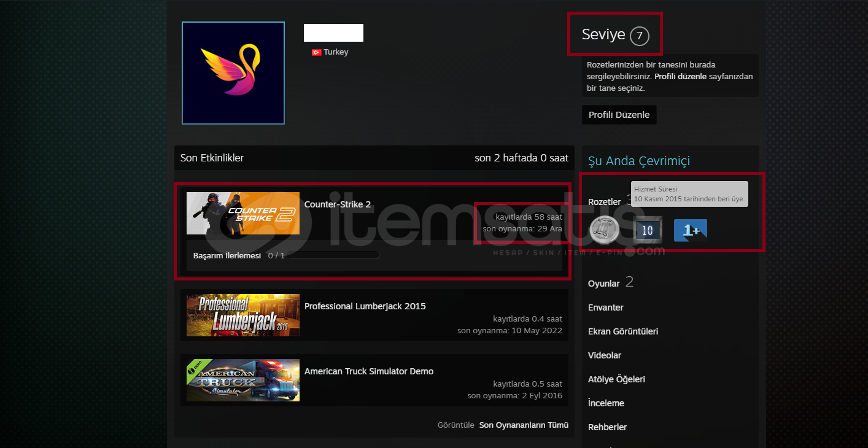Click the Profili Düzenle button
The width and height of the screenshot is (868, 448).
tap(619, 115)
